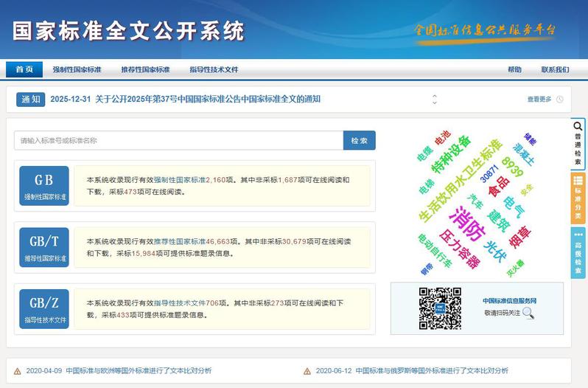The width and height of the screenshot is (588, 388).
Task: Click the warning icon beside 2020-06-12 news
Action: (x=307, y=371)
